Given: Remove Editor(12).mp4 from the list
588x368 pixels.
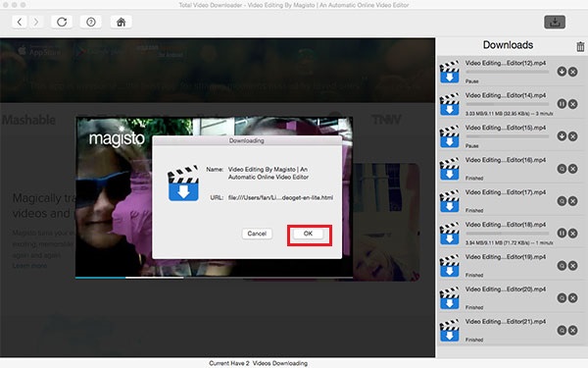Looking at the screenshot, I should coord(572,72).
